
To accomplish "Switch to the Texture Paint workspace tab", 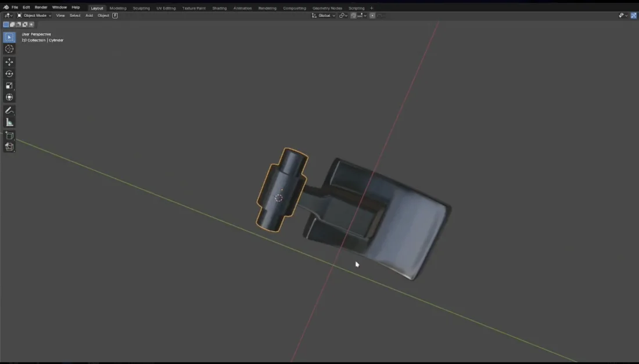I will [x=194, y=8].
